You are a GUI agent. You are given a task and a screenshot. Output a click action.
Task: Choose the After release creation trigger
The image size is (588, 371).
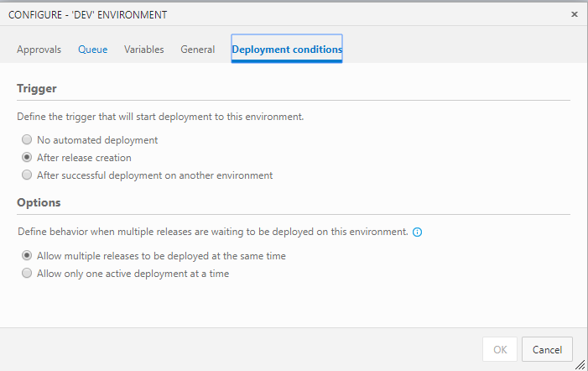(x=28, y=158)
